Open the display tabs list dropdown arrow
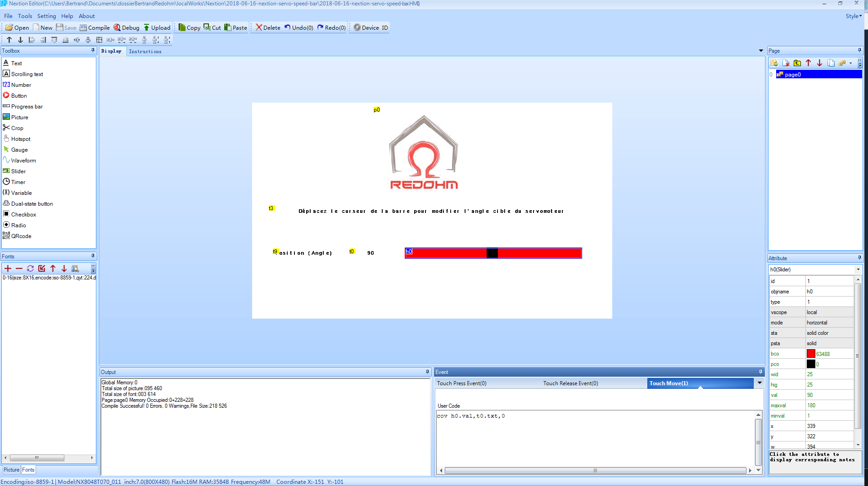 (x=761, y=51)
